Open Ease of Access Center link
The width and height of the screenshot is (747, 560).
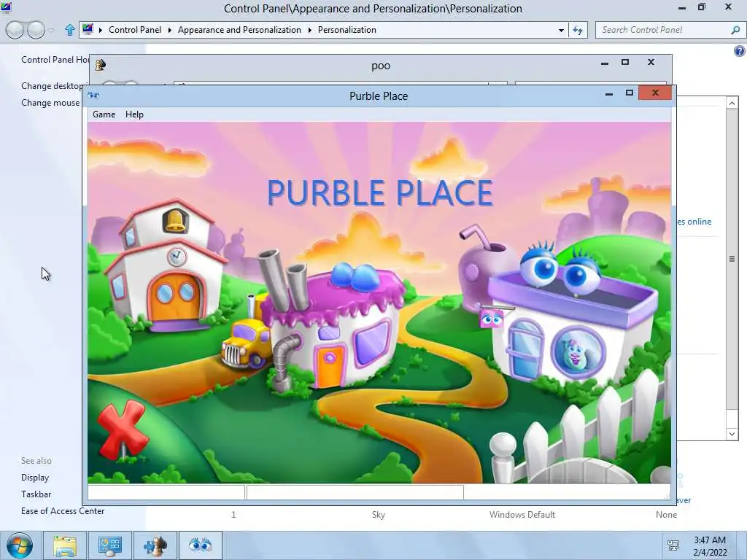tap(63, 511)
